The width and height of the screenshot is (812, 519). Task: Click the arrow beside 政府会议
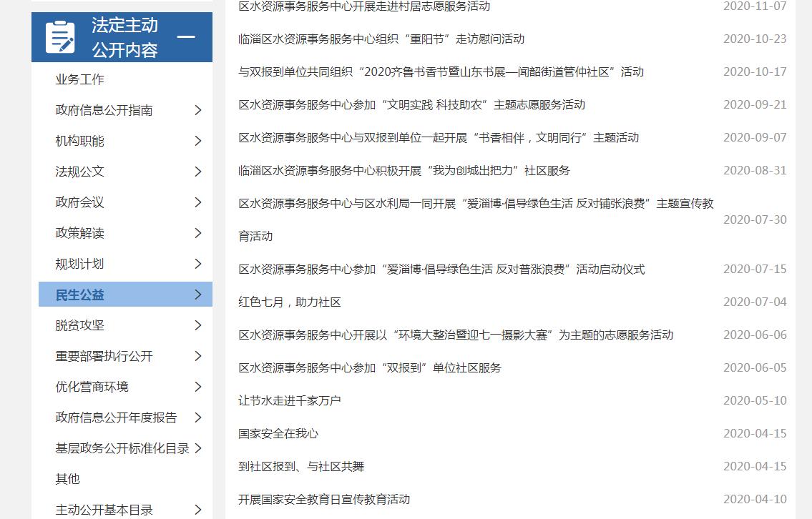[x=198, y=202]
